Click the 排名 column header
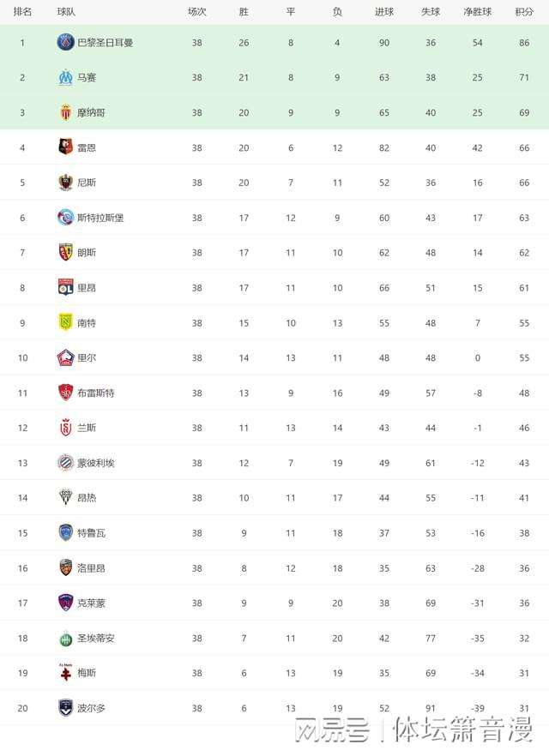The width and height of the screenshot is (549, 756). pos(22,12)
